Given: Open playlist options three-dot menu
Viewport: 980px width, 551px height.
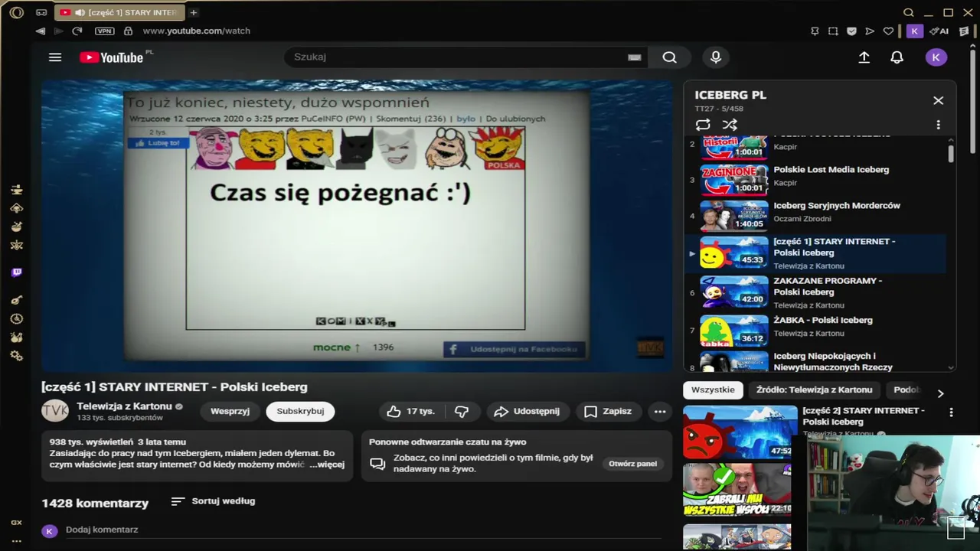Looking at the screenshot, I should [x=939, y=125].
